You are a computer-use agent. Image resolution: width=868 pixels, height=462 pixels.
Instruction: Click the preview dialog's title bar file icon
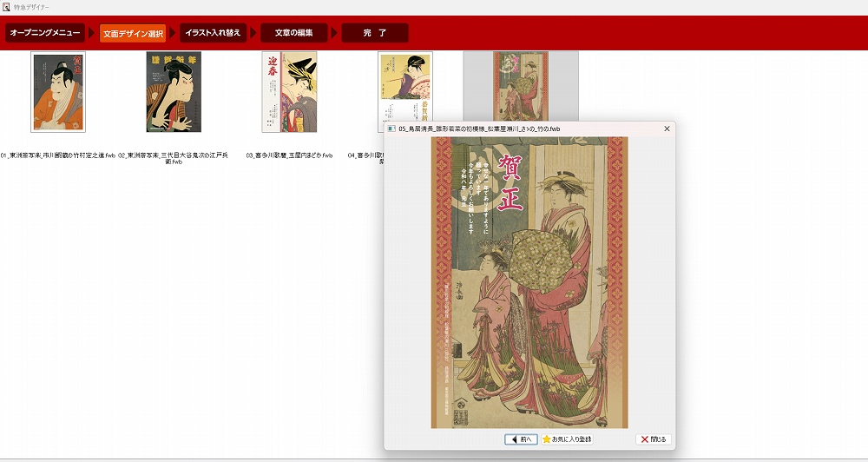391,129
